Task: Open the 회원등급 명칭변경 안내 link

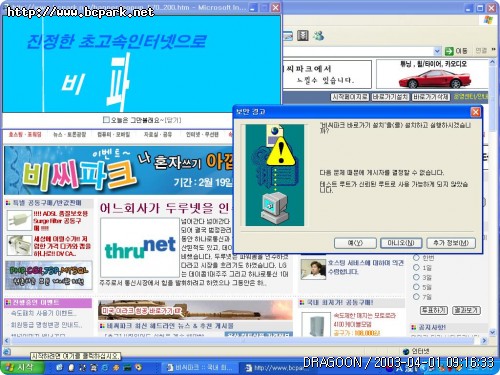Action: [46, 324]
